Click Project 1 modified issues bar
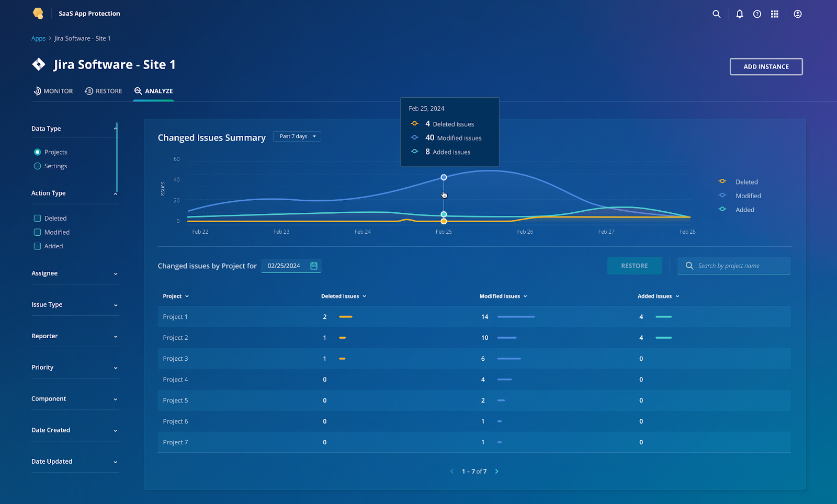Viewport: 837px width, 504px height. [516, 317]
